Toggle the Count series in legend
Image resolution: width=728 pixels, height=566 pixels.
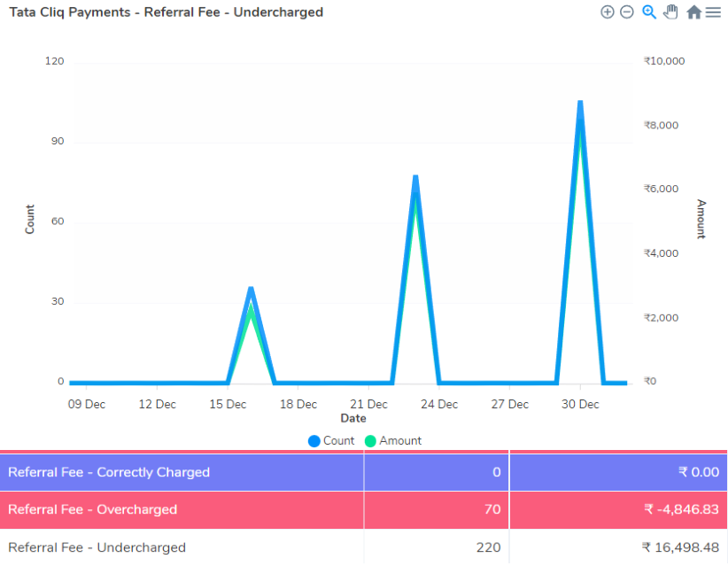(331, 440)
